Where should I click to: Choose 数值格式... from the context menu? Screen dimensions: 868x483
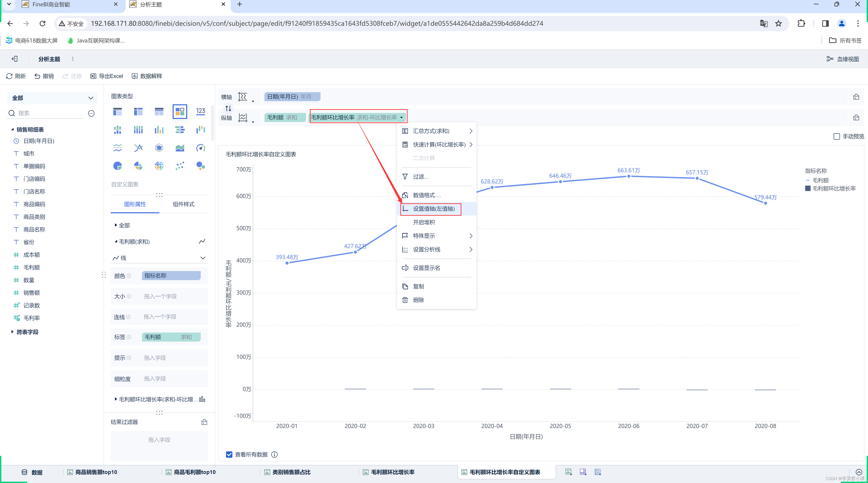point(437,195)
